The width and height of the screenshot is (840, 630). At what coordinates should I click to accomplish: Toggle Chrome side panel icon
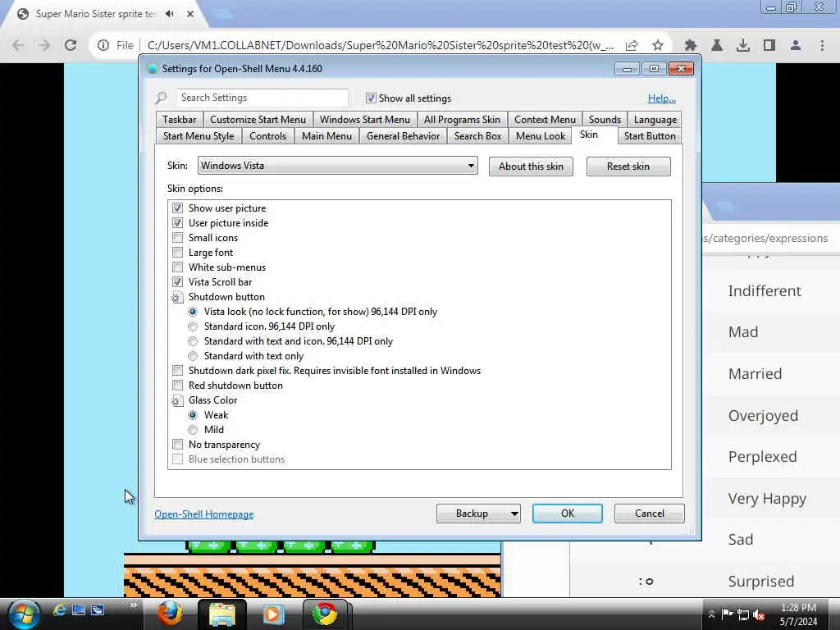pyautogui.click(x=769, y=46)
